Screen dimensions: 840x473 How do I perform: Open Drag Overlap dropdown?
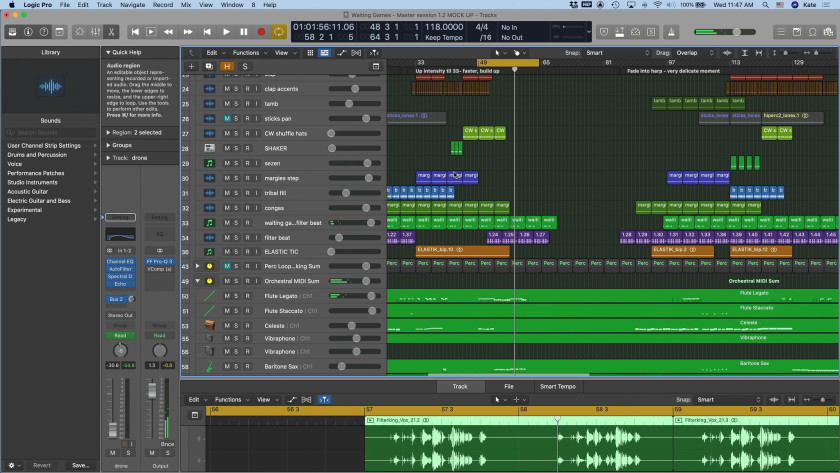[x=695, y=52]
